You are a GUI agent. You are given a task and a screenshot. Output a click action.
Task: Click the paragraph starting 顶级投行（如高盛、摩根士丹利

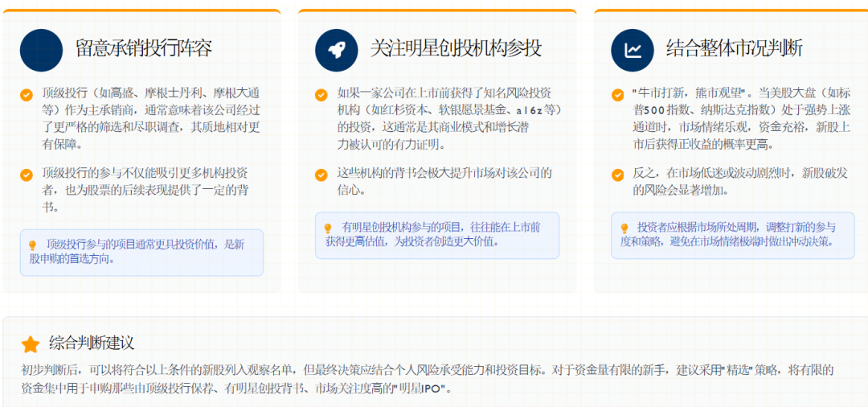click(x=151, y=118)
